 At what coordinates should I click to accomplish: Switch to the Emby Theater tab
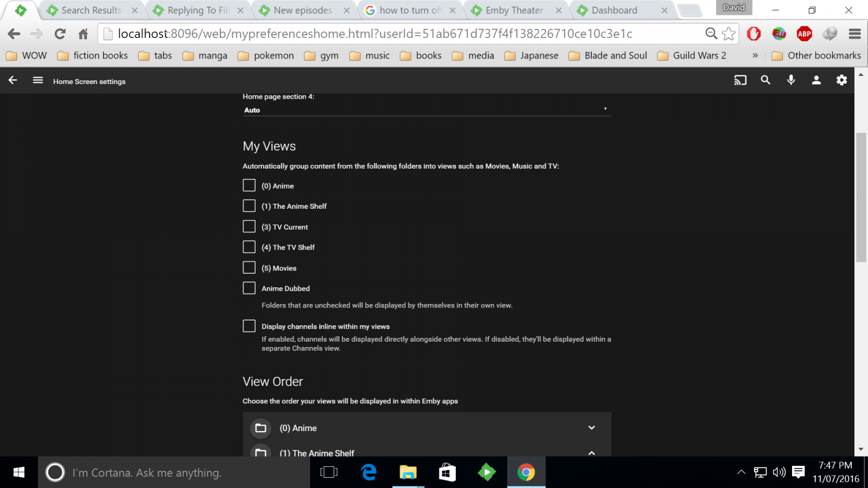point(516,10)
